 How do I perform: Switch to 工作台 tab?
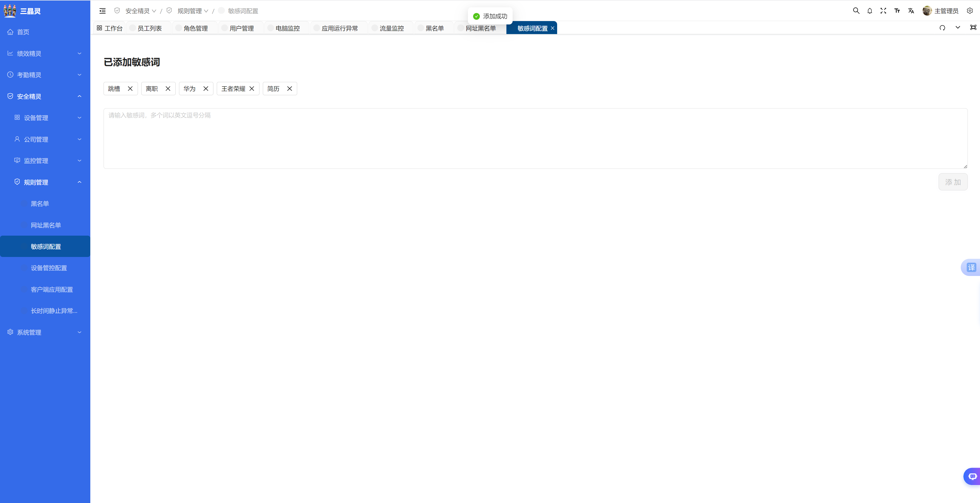[110, 28]
